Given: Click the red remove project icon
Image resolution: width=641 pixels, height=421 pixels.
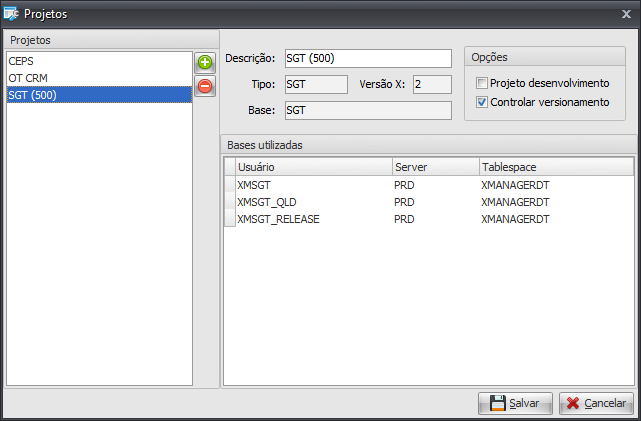Looking at the screenshot, I should pos(204,86).
